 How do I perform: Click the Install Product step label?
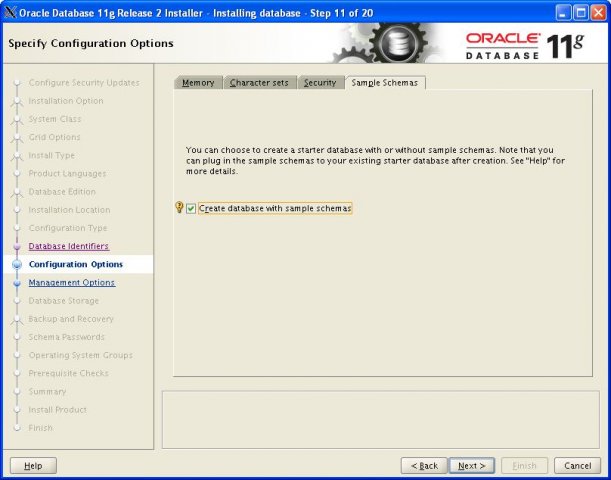pos(58,410)
